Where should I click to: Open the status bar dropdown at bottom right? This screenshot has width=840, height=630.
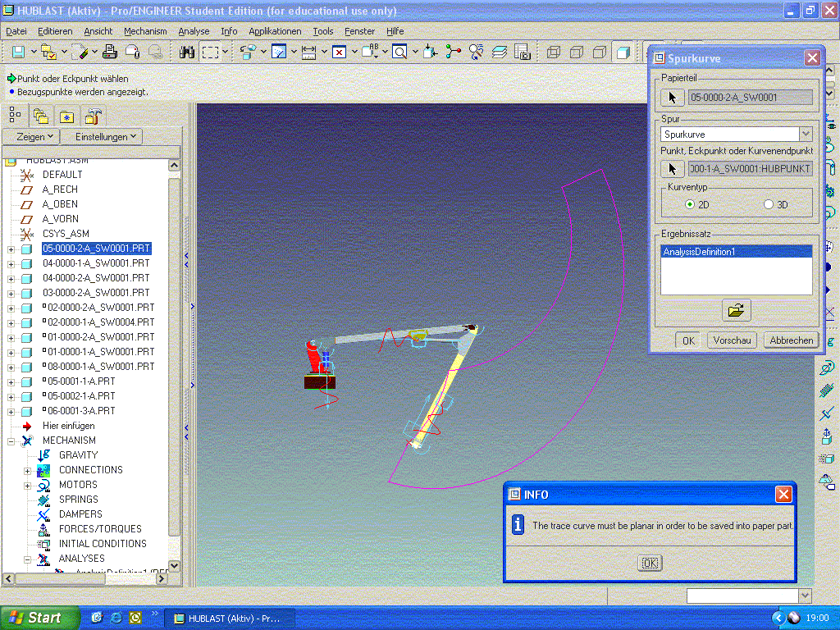click(805, 596)
